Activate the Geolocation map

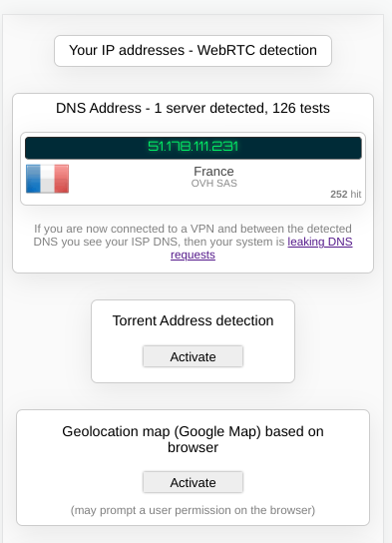point(193,482)
